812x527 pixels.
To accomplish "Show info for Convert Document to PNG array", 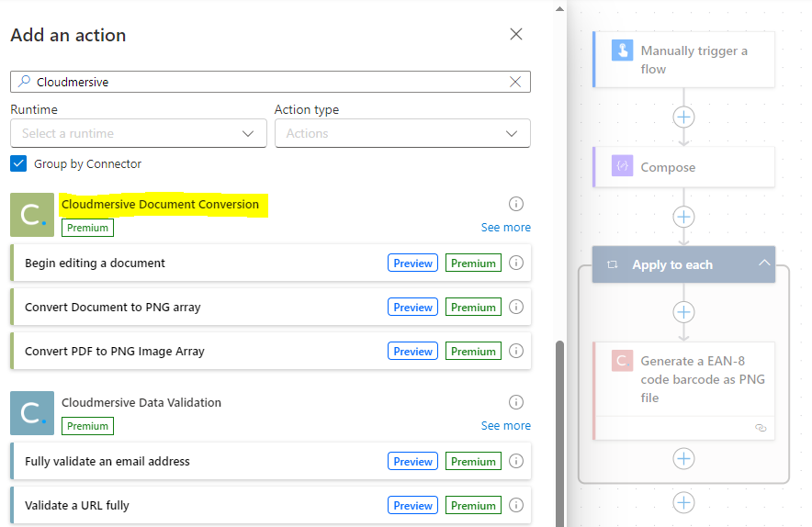I will click(x=516, y=307).
